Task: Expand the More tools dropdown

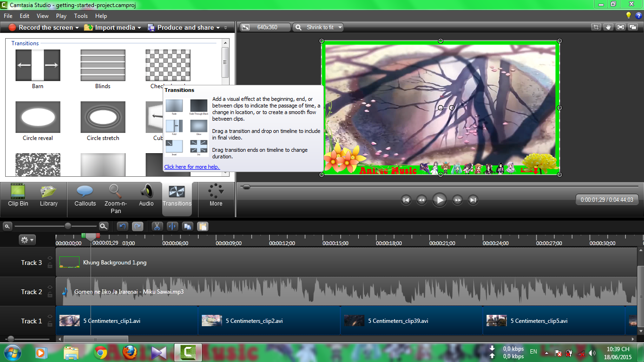Action: click(216, 197)
